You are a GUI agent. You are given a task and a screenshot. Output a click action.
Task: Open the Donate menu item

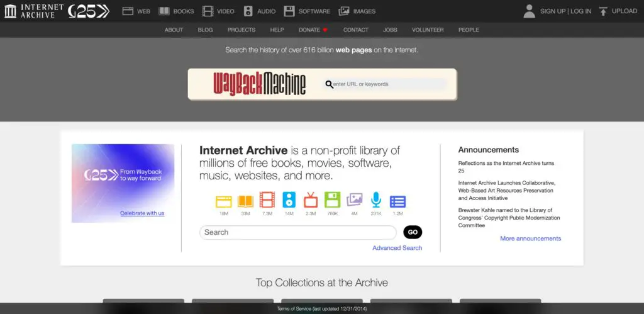pos(309,30)
